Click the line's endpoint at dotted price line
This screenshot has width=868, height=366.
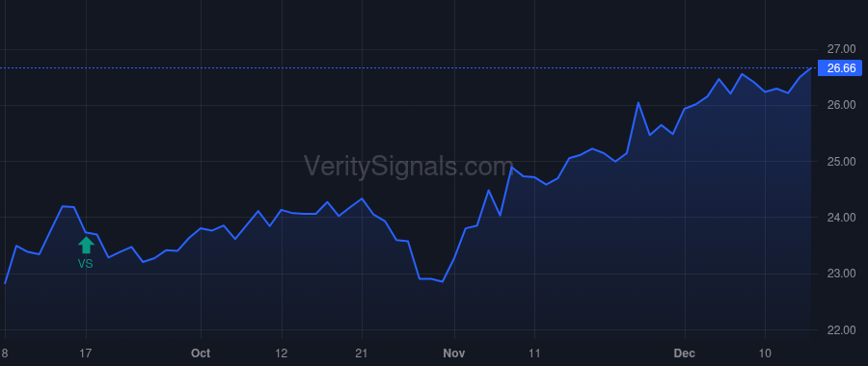click(811, 68)
